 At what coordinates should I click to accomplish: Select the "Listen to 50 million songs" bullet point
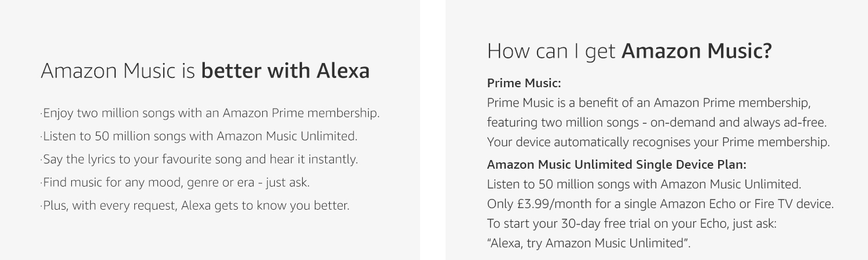[200, 136]
